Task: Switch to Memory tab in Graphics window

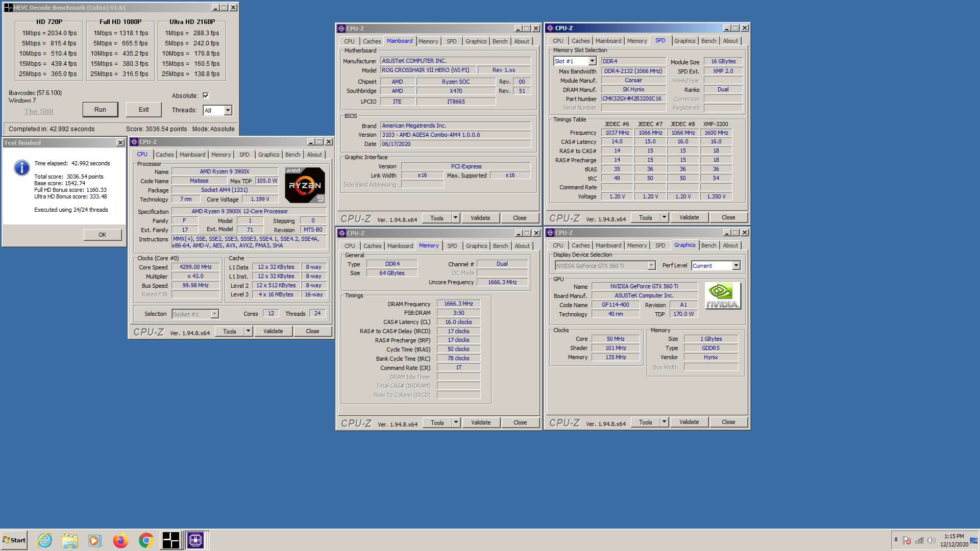Action: click(x=636, y=245)
